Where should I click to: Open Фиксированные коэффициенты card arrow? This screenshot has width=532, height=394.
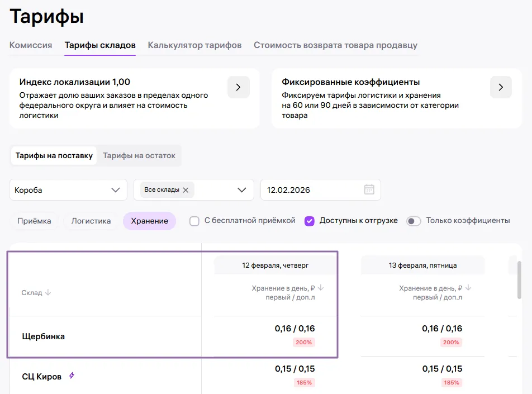point(501,87)
